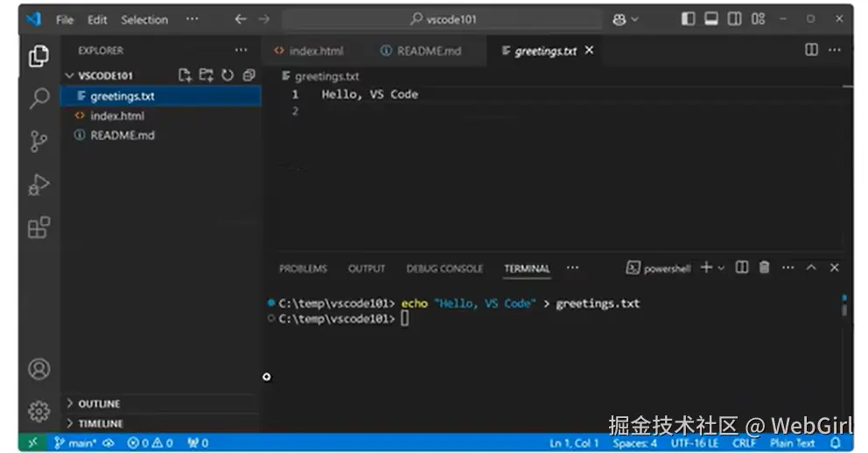Open remote window indicator in status bar

32,443
